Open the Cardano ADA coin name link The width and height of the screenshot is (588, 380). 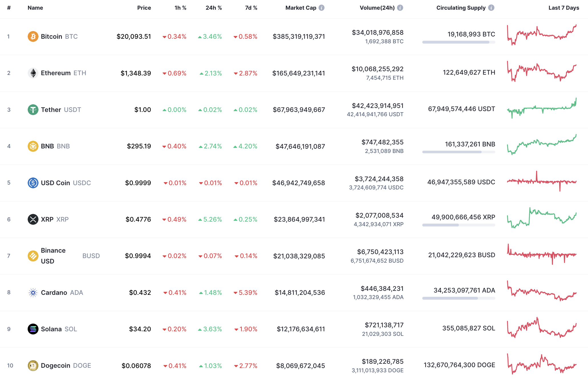pos(54,292)
